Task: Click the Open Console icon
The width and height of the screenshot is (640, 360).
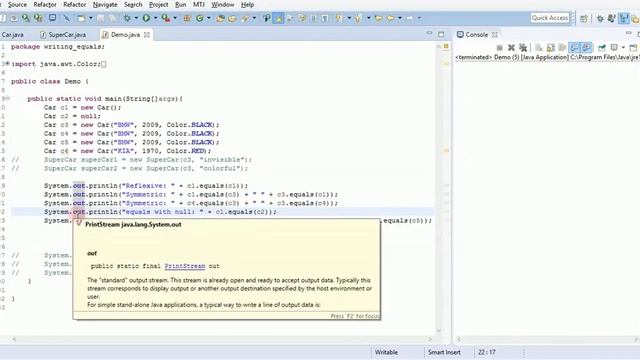Action: point(633,48)
